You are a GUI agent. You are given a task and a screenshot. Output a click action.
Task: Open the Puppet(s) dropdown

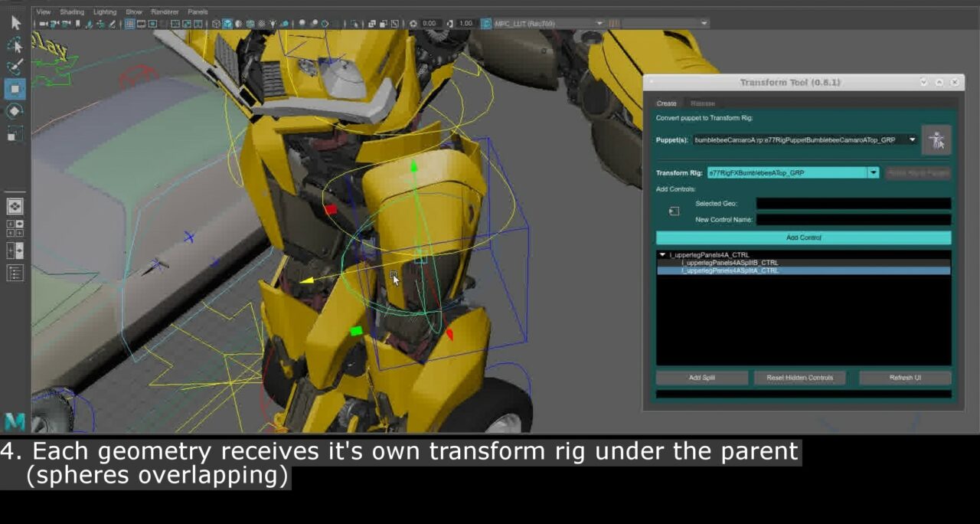(805, 139)
